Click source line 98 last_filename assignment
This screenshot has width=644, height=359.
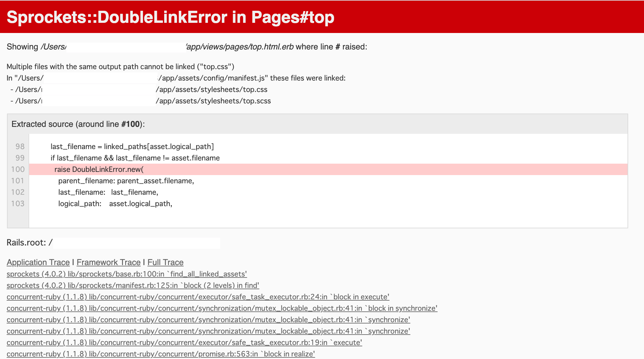click(132, 147)
